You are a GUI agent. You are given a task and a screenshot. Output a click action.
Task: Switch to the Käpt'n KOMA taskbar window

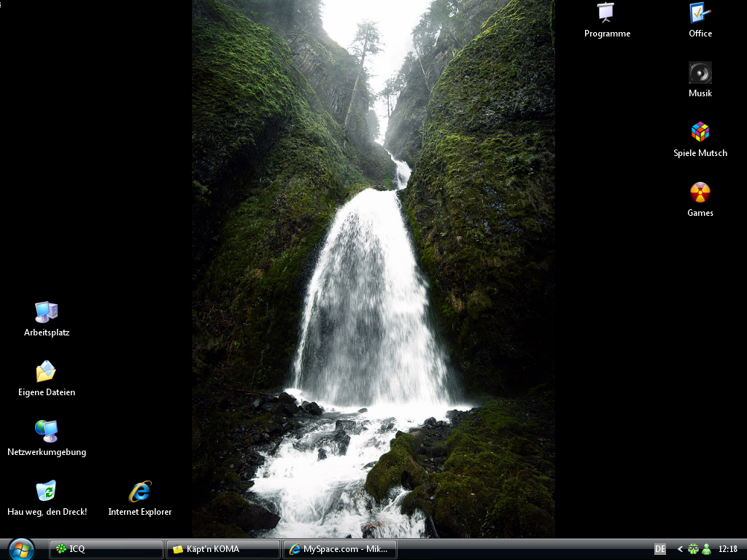coord(223,549)
